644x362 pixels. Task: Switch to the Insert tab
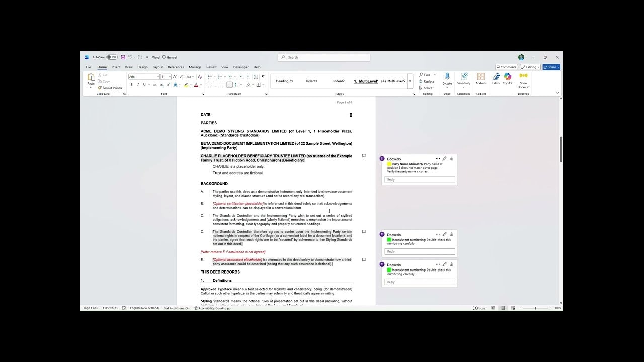[x=116, y=67]
